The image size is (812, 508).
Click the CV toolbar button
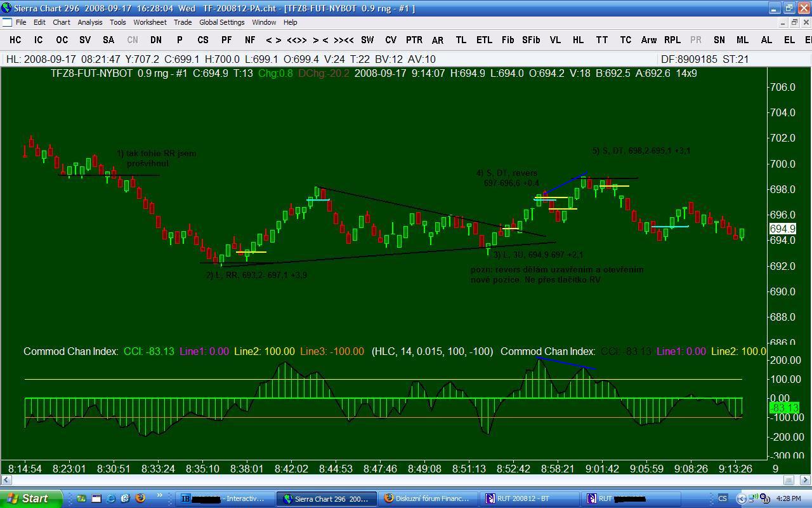click(391, 39)
